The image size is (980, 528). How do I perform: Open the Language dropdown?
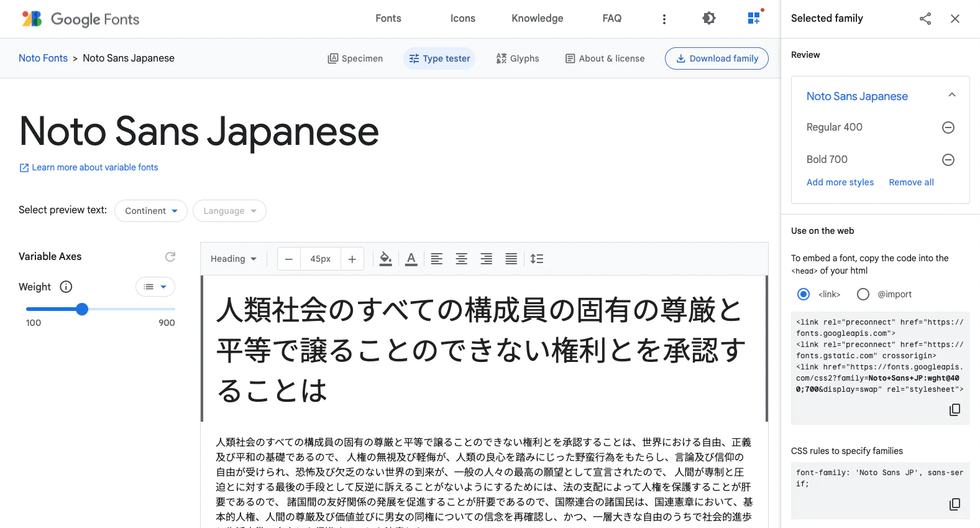pos(229,211)
